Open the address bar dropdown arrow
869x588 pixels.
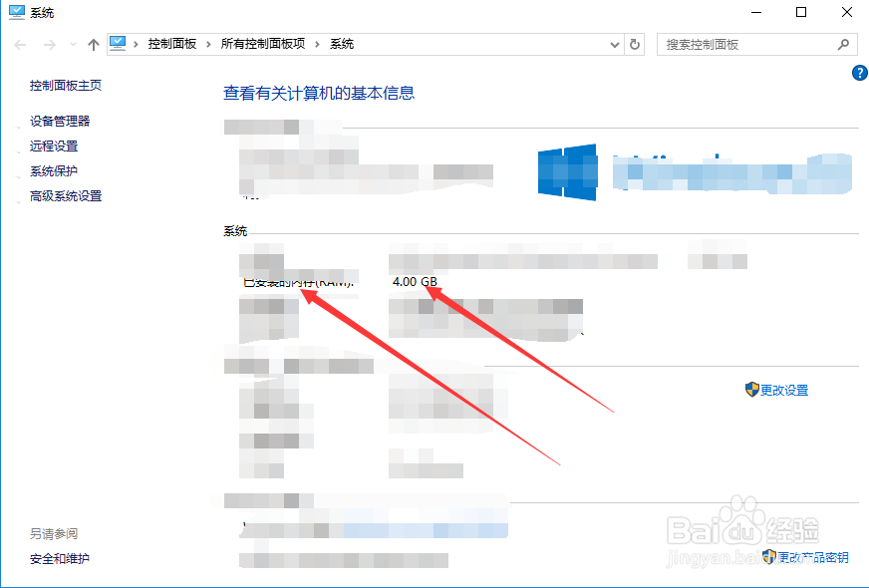[617, 44]
